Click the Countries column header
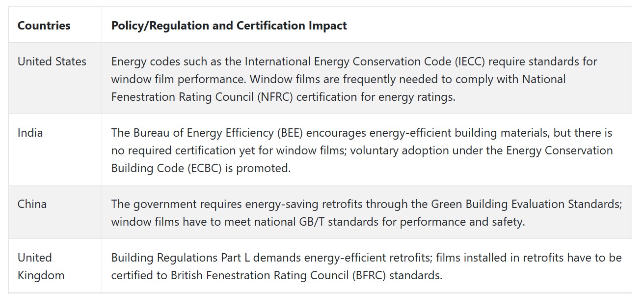 [44, 26]
